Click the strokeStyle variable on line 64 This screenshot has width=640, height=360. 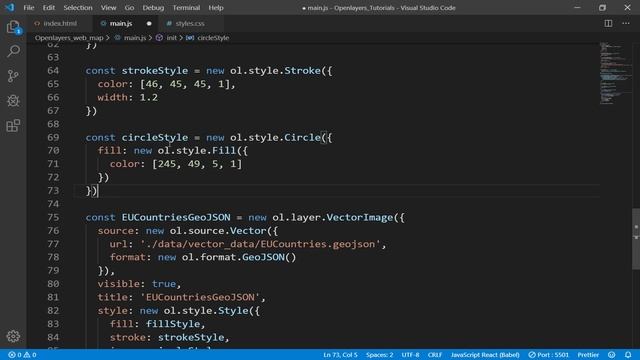155,71
